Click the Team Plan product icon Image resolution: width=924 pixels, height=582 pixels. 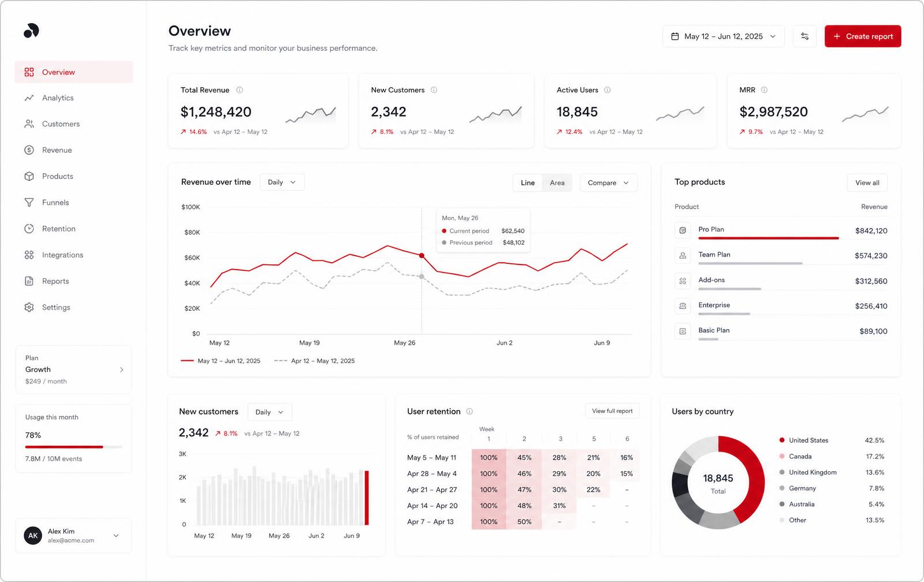click(x=683, y=255)
